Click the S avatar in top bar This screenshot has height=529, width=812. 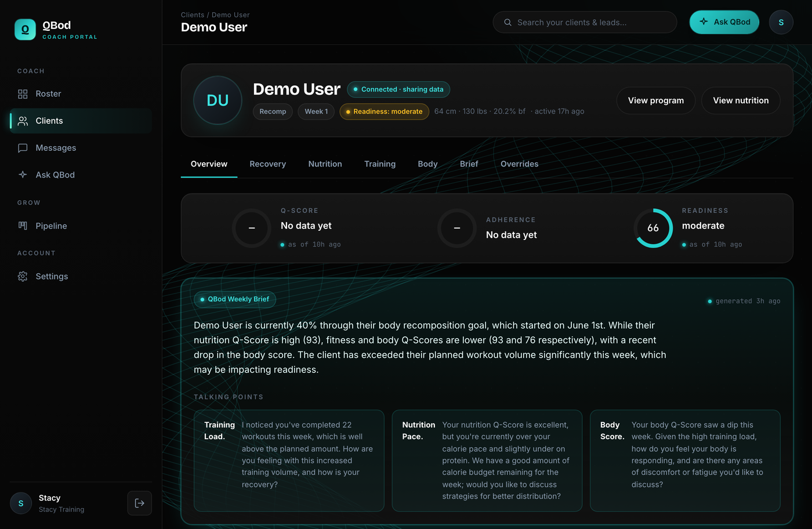pos(781,22)
